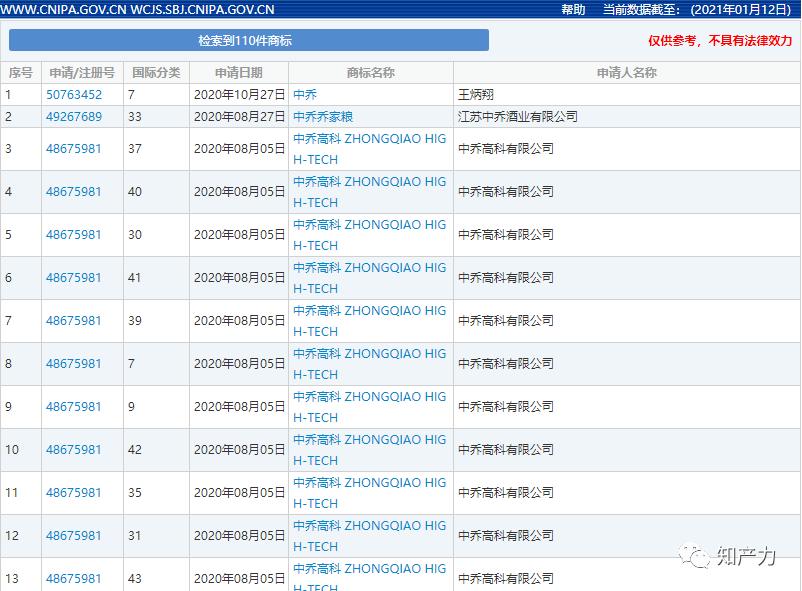This screenshot has height=591, width=802.
Task: Open number 48675981 in row 3
Action: coord(74,149)
